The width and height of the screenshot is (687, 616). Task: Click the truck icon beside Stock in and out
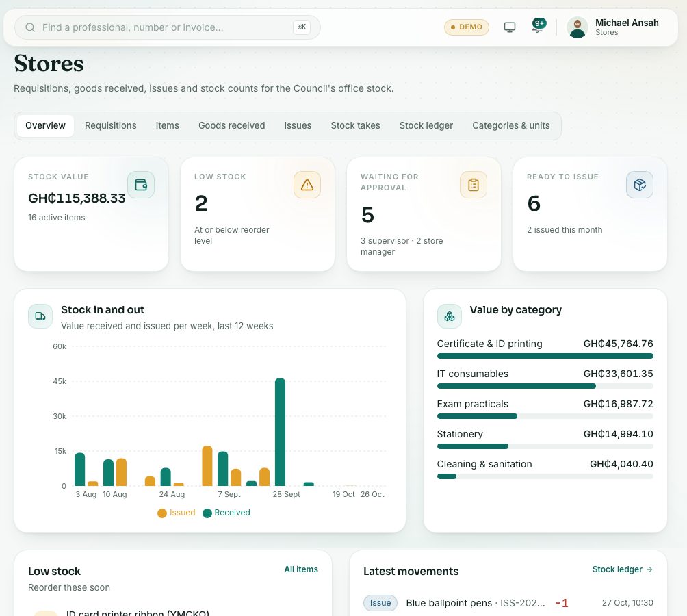(40, 316)
